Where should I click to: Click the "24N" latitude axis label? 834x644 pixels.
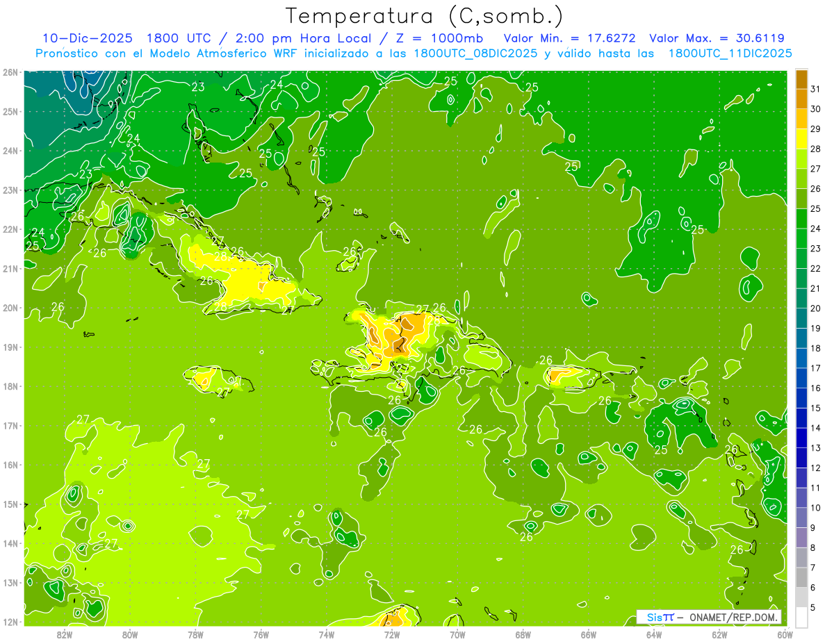coord(10,151)
